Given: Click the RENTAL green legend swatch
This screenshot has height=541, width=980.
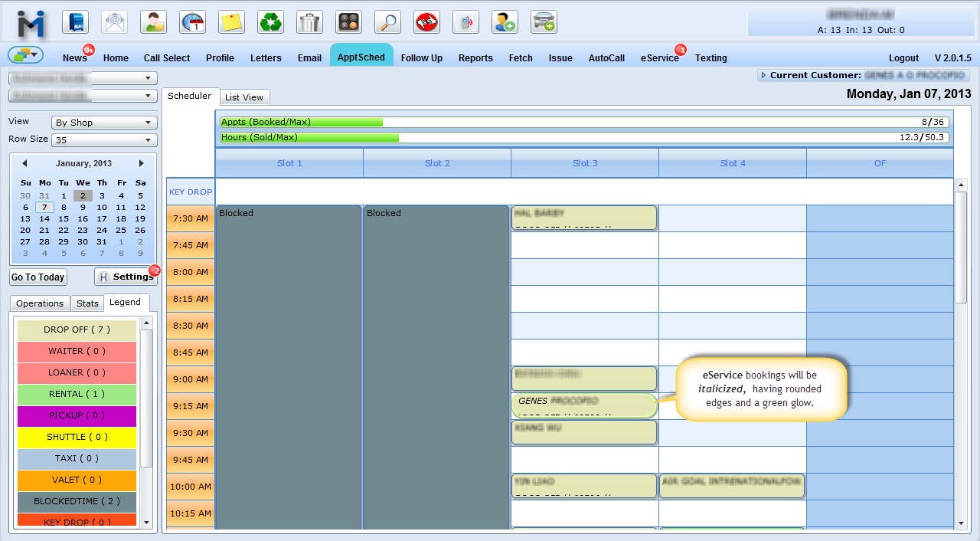Looking at the screenshot, I should point(77,394).
